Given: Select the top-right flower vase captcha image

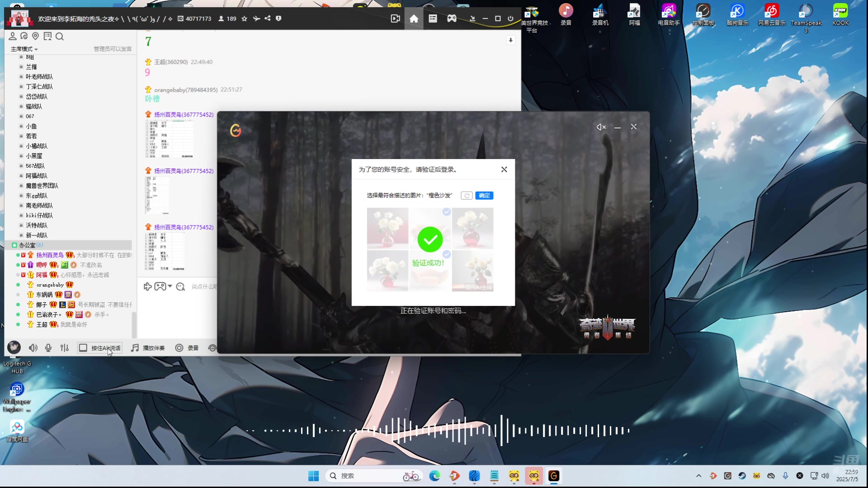Looking at the screenshot, I should click(x=472, y=228).
